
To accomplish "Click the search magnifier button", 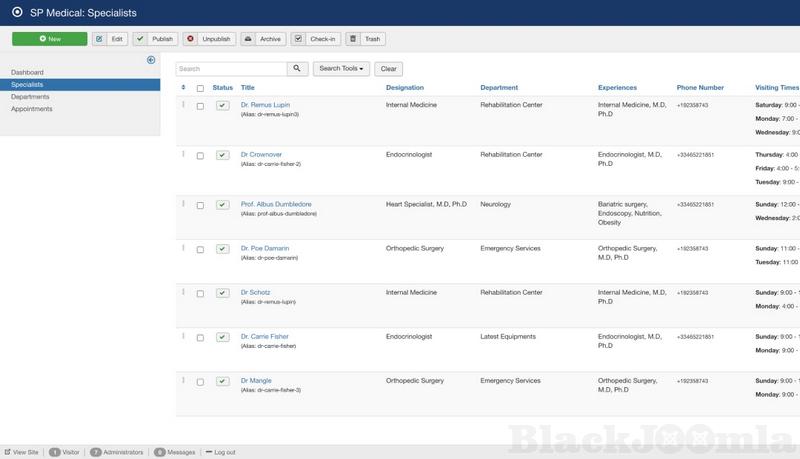I will point(297,69).
